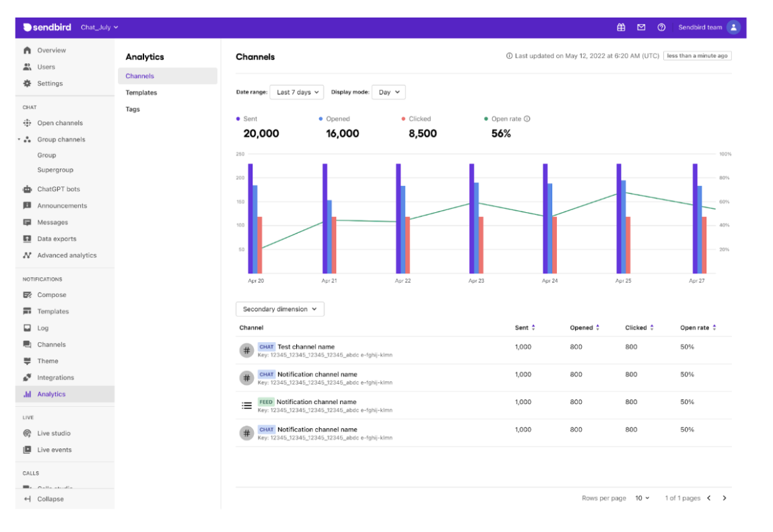The width and height of the screenshot is (773, 532).
Task: Select the Live studio icon in sidebar
Action: pyautogui.click(x=27, y=434)
